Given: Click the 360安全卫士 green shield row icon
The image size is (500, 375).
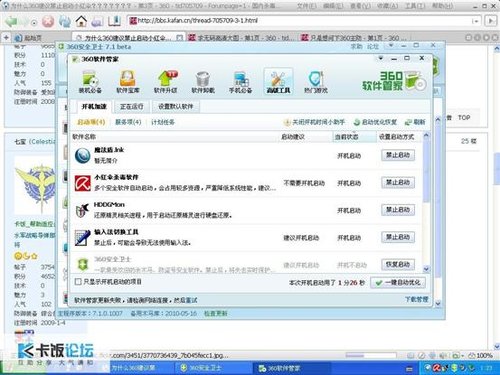Looking at the screenshot, I should click(82, 265).
